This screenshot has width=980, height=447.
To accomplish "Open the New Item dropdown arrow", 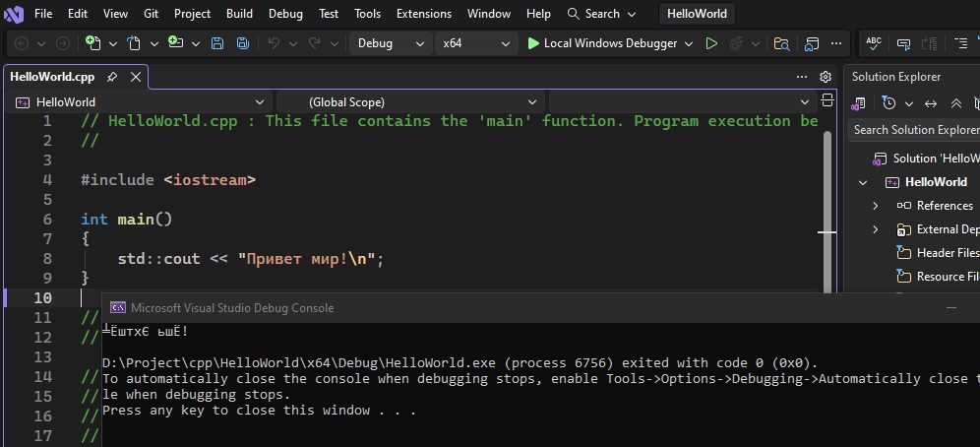I will click(x=113, y=43).
